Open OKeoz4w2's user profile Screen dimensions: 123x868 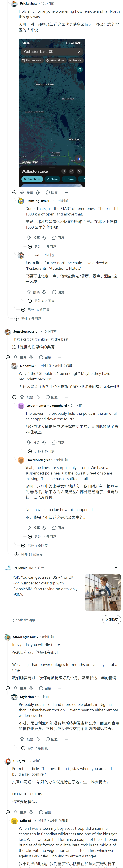28,366
